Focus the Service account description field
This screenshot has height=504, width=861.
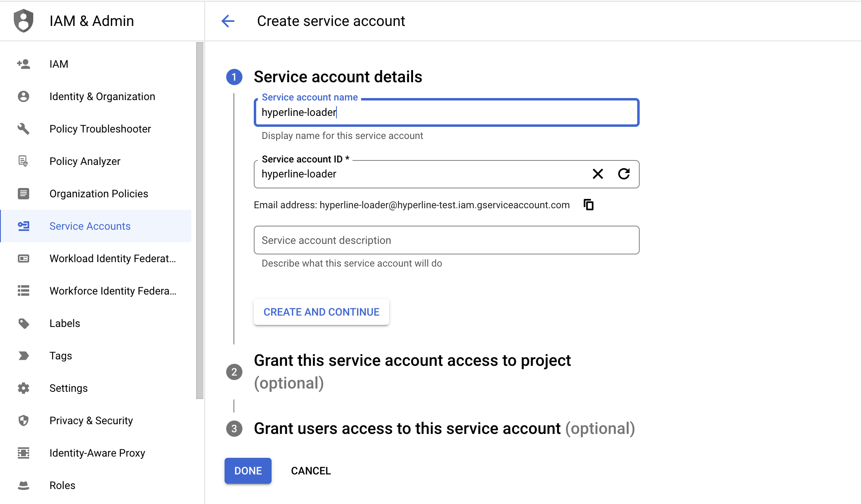tap(446, 240)
